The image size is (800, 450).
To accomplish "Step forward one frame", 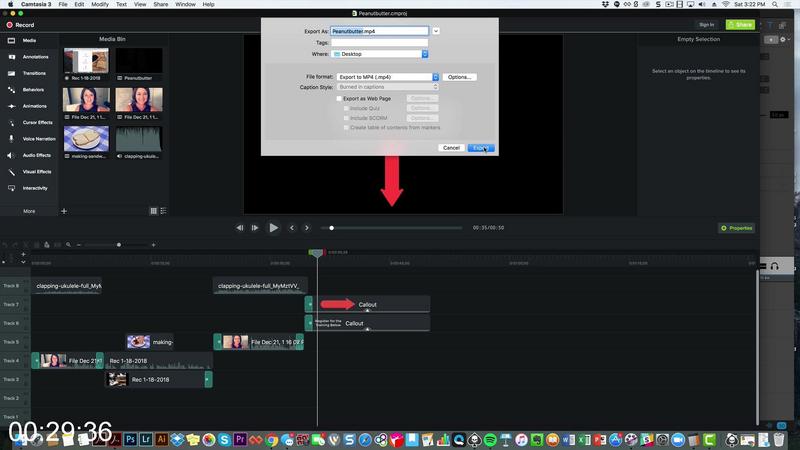I will [x=255, y=228].
